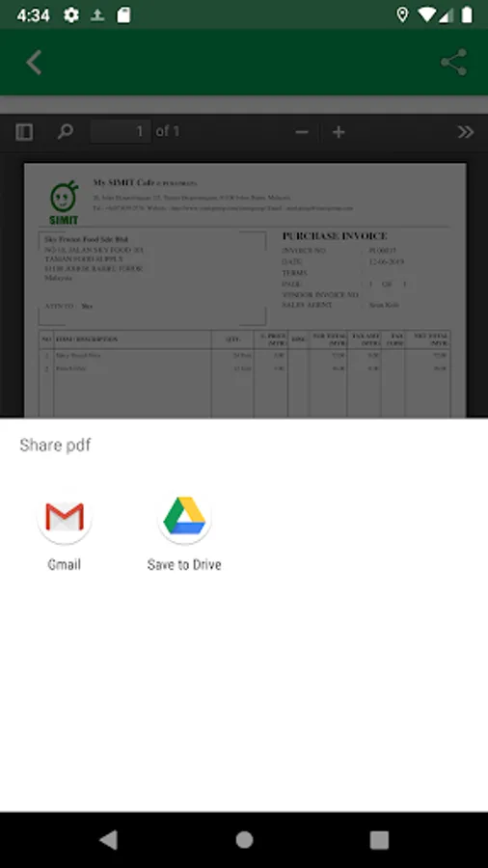The image size is (488, 868).
Task: Expand the PDF toolbar double-chevron menu
Action: pyautogui.click(x=465, y=132)
